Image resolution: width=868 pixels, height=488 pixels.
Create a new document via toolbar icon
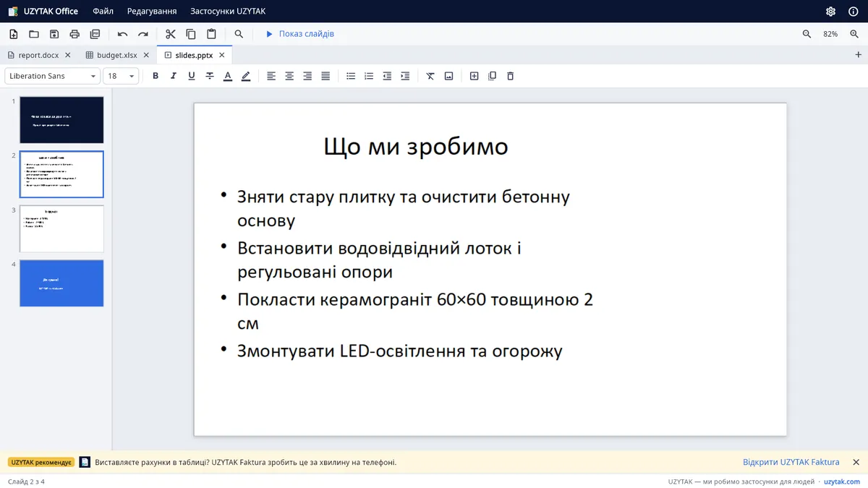click(14, 34)
